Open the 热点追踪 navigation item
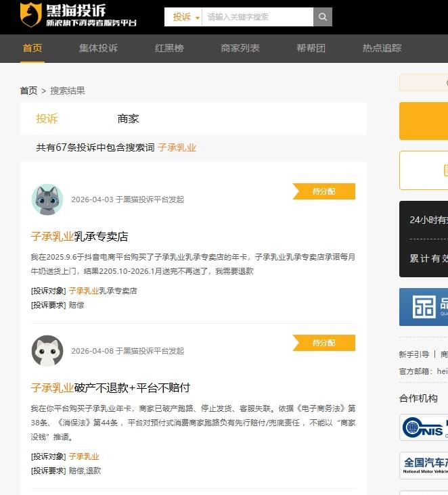Image resolution: width=448 pixels, height=495 pixels. coord(382,48)
